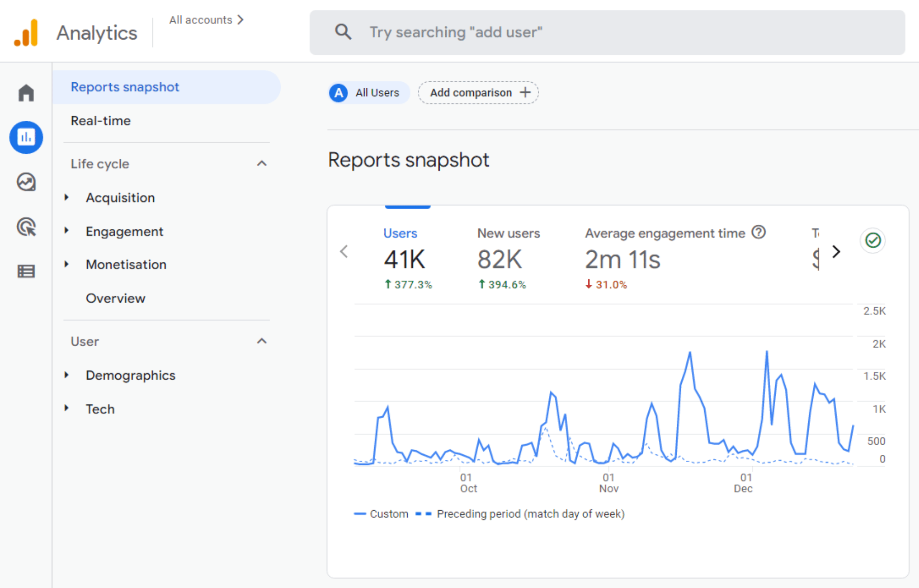Click the 2m 11s engagement value
The height and width of the screenshot is (588, 919).
622,259
